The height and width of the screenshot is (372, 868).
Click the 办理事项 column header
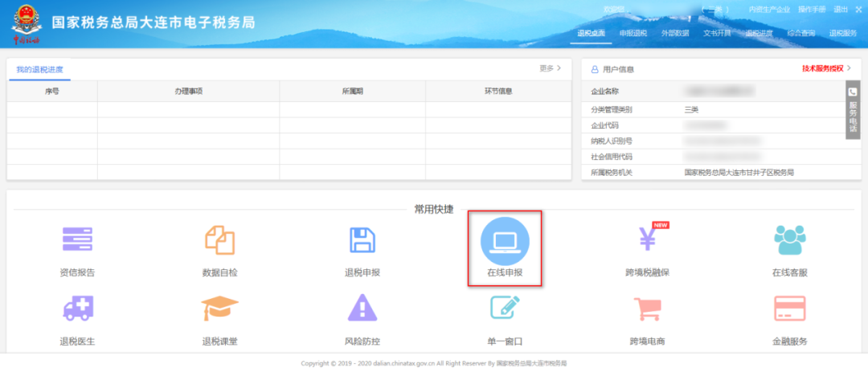click(x=188, y=92)
